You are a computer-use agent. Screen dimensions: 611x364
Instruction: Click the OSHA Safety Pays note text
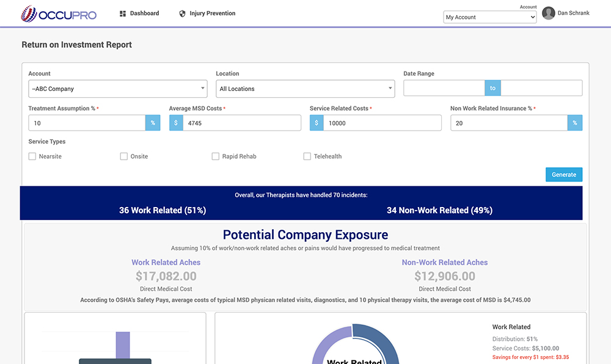(x=305, y=300)
